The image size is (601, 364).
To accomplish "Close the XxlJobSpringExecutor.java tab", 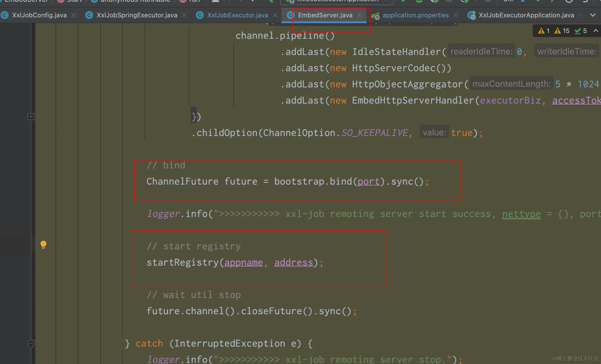I will (x=184, y=15).
